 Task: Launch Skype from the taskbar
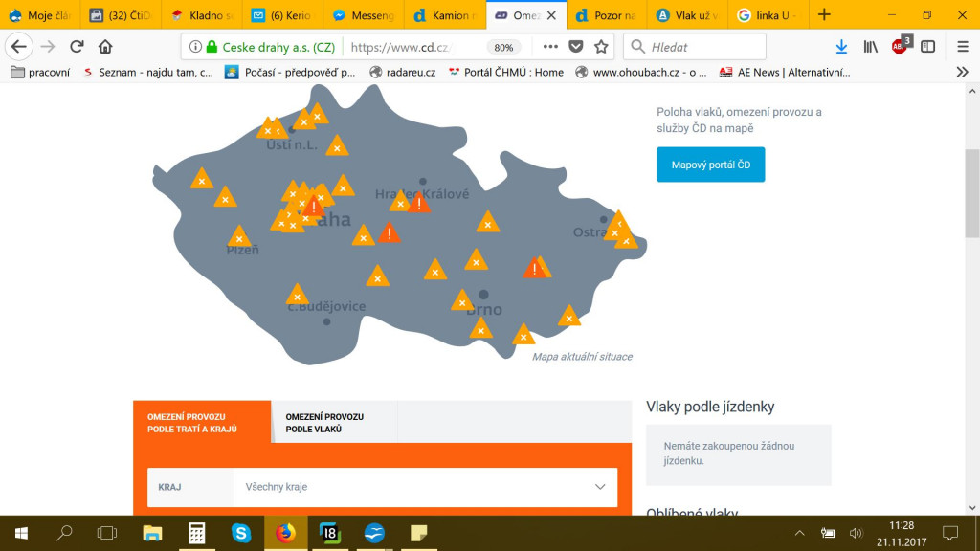tap(241, 533)
